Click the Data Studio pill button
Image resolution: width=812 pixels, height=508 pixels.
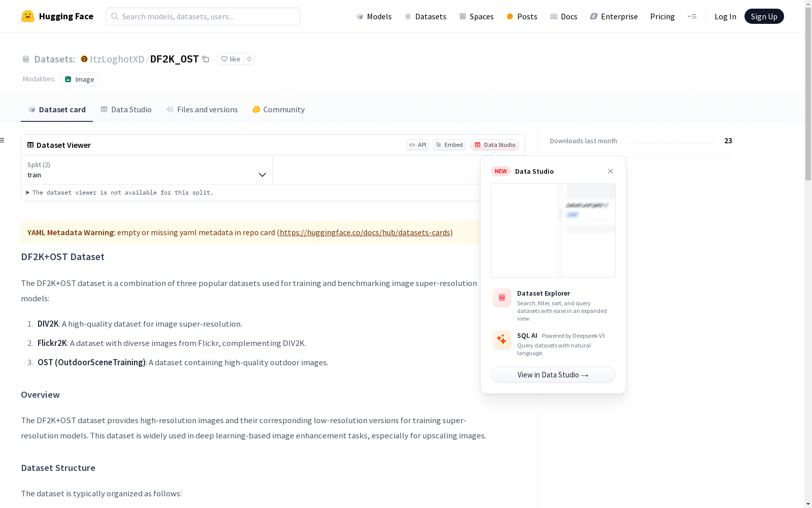pos(495,145)
